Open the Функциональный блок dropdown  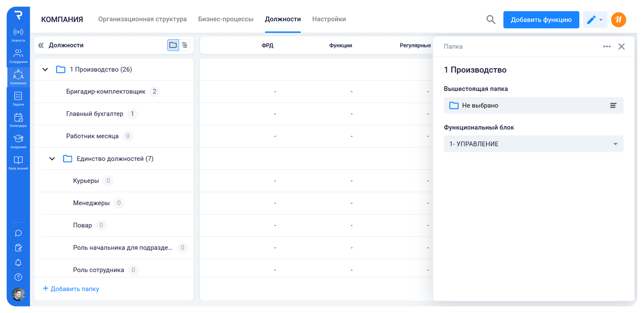coord(533,144)
